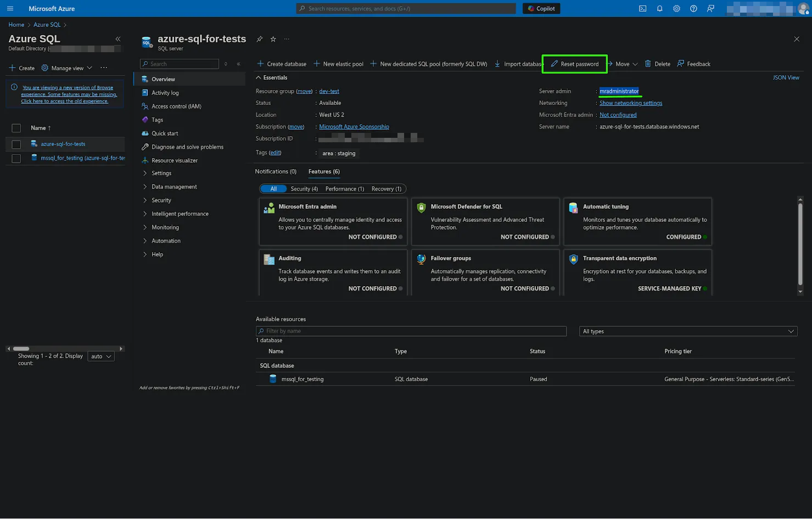Open the All types filter dropdown
This screenshot has height=519, width=812.
[x=688, y=331]
